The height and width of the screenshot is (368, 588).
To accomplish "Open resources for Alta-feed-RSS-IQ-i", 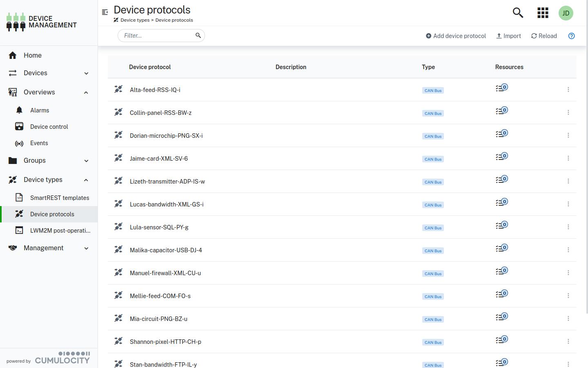I will coord(502,87).
